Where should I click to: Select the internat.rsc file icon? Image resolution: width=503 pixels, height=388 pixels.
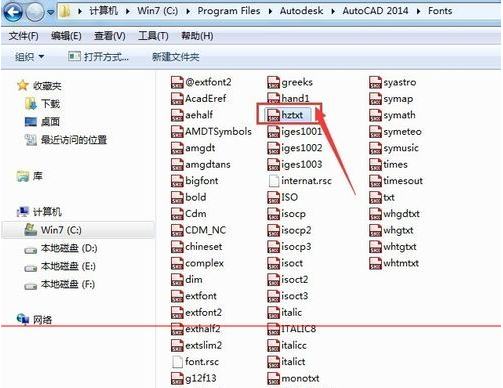(x=274, y=181)
